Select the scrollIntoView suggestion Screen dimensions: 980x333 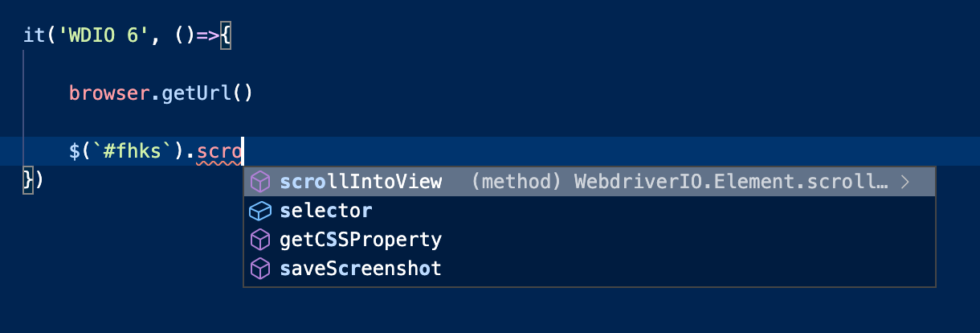590,182
